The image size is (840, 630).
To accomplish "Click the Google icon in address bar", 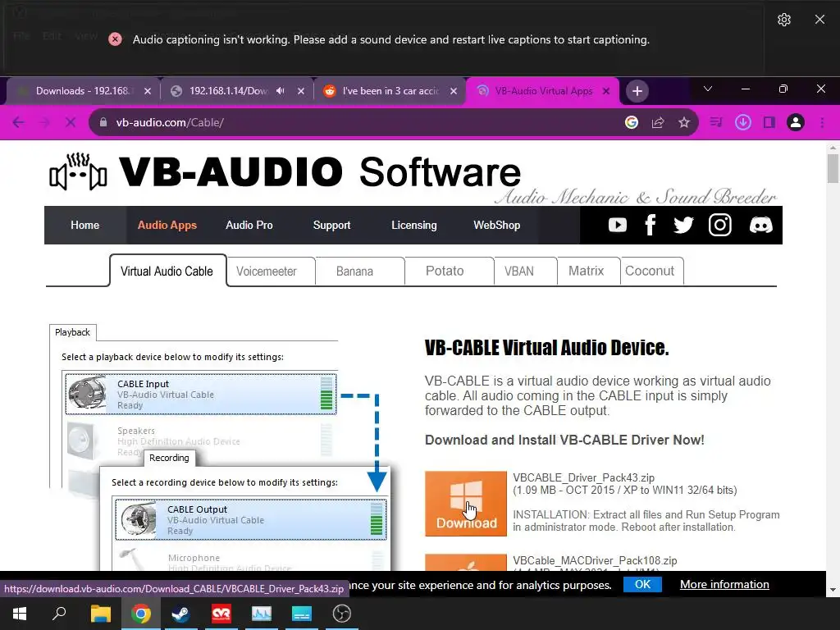I will 632,122.
